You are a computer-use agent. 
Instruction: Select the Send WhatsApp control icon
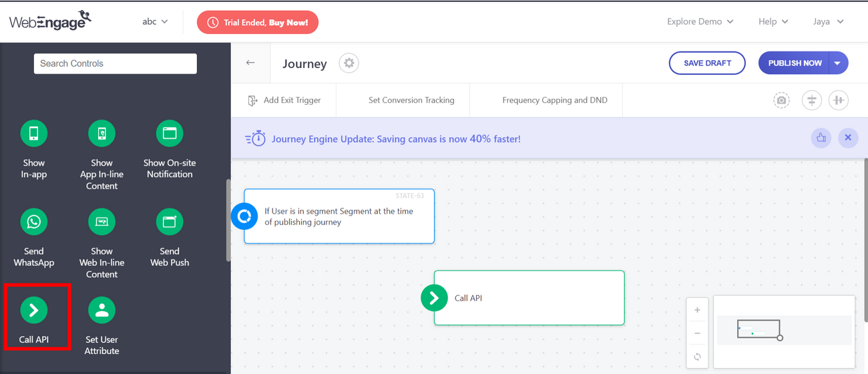tap(34, 222)
